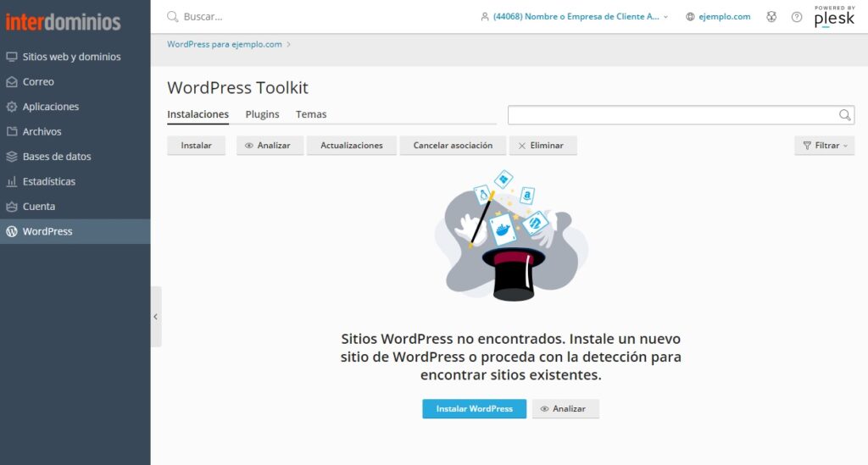This screenshot has width=868, height=465.
Task: Click the lower Analizar button beside Instalar WordPress
Action: point(565,408)
